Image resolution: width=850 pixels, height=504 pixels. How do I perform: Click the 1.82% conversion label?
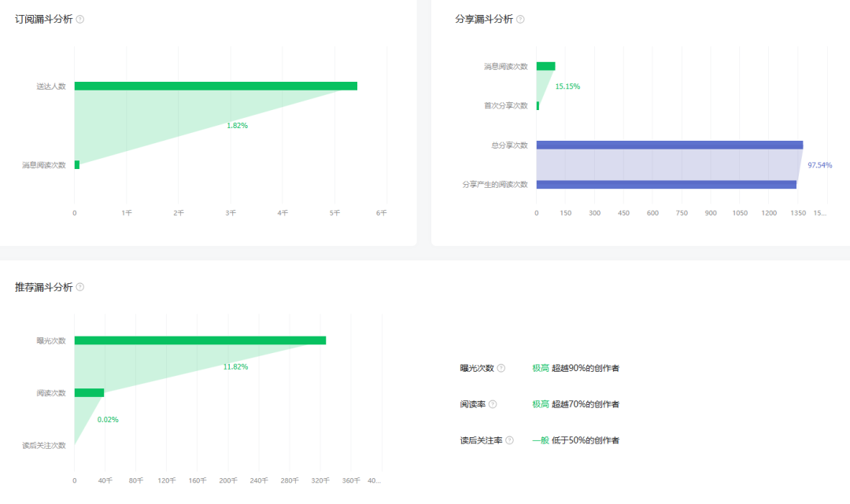[x=237, y=126]
